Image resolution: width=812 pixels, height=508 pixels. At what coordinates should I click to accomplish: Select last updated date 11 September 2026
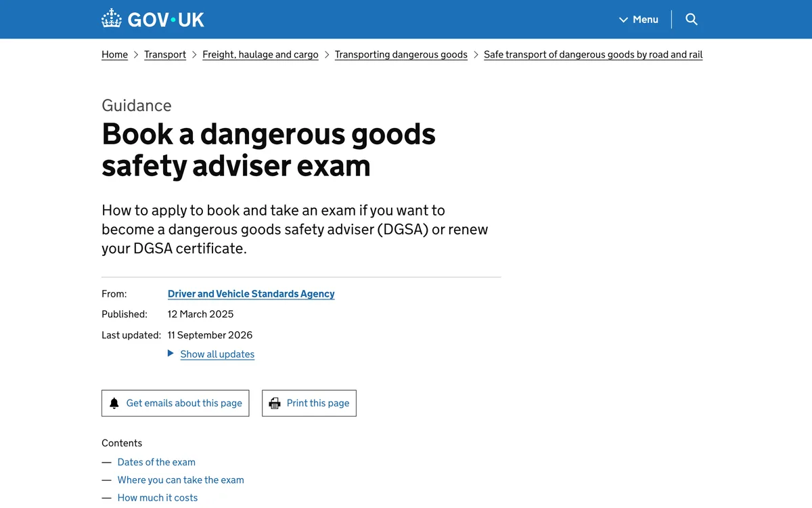pos(210,335)
